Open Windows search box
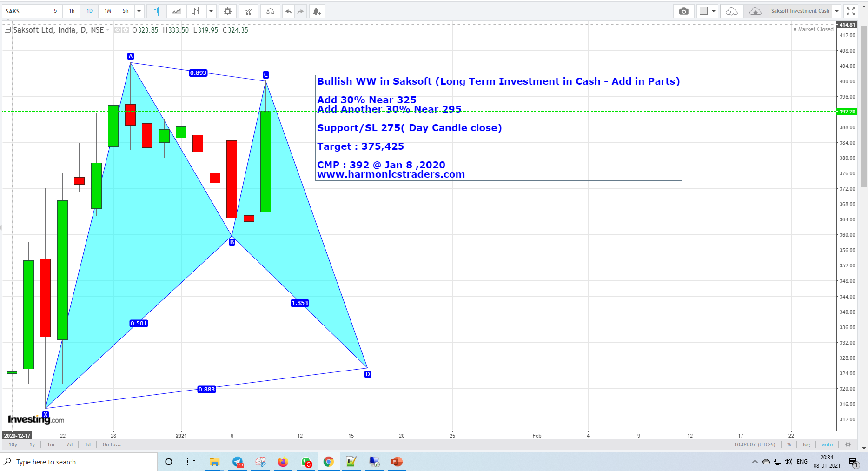Viewport: 868px width, 471px height. coord(79,462)
